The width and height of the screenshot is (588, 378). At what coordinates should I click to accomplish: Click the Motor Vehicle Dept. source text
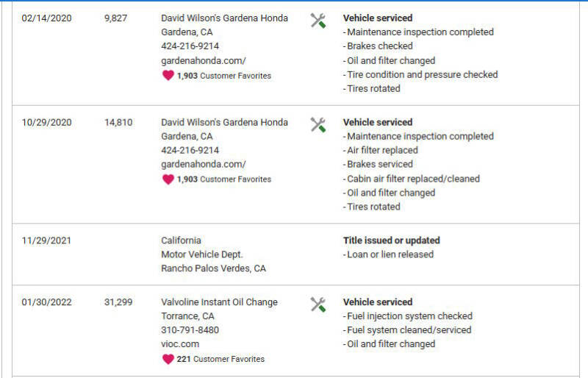202,254
